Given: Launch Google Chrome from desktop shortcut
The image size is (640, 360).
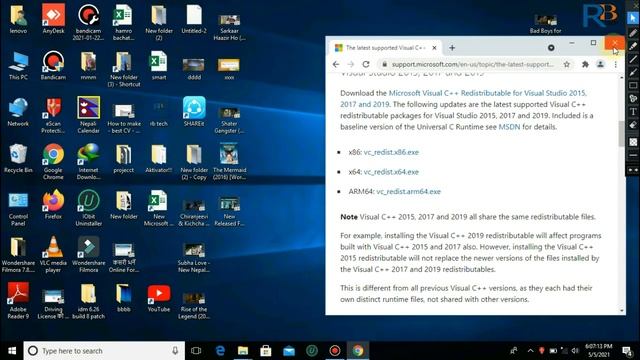Looking at the screenshot, I should pyautogui.click(x=53, y=161).
